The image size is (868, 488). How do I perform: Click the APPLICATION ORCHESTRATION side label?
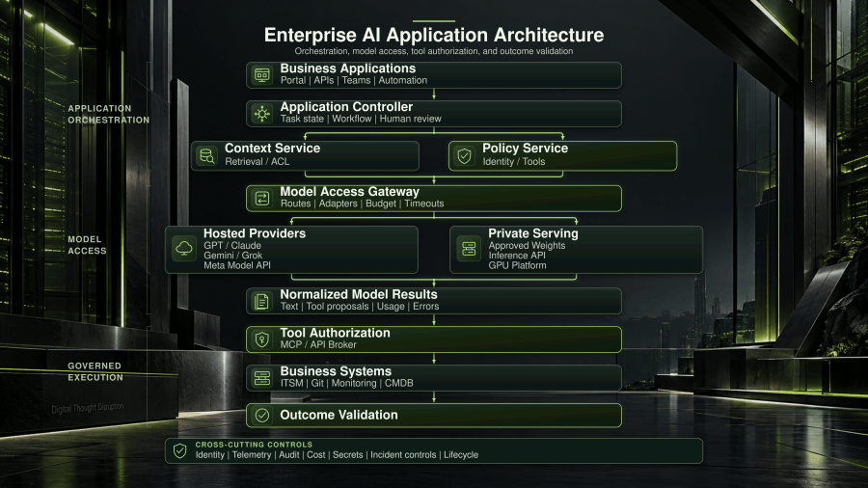click(x=108, y=114)
